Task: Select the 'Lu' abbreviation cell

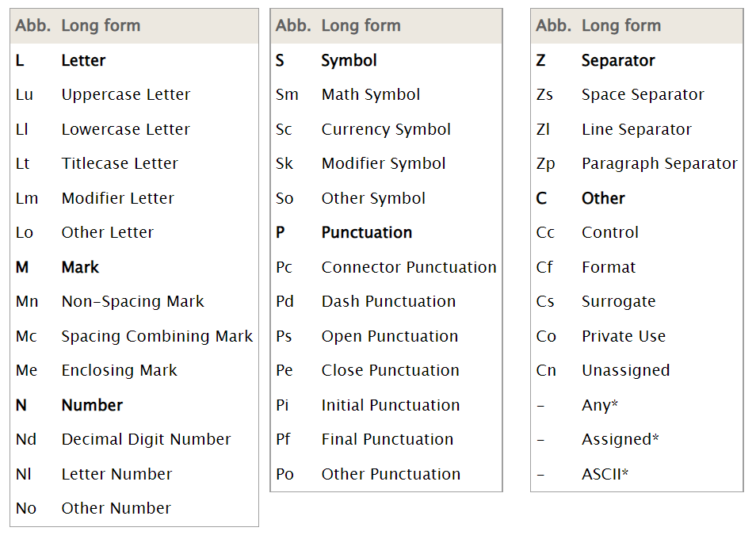Action: click(25, 95)
